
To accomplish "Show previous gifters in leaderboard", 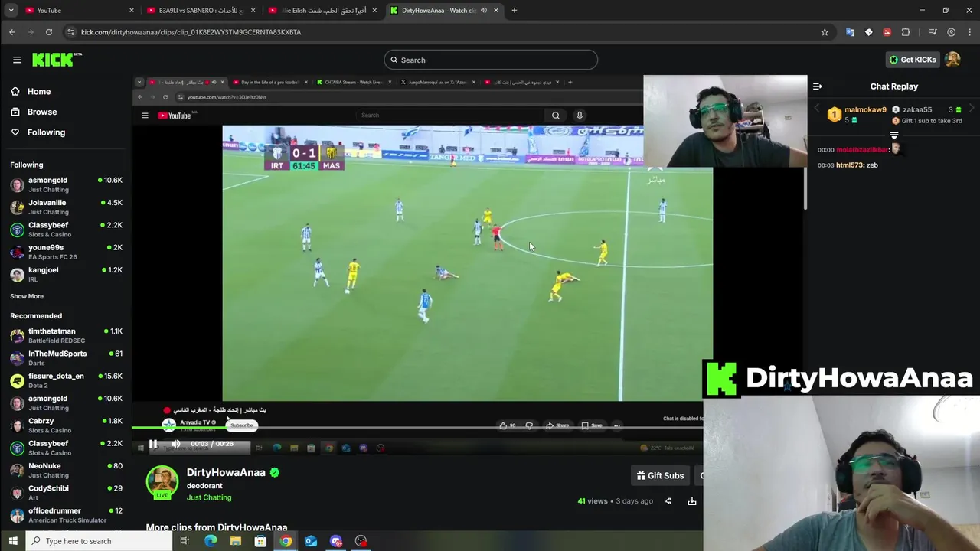I will click(815, 109).
